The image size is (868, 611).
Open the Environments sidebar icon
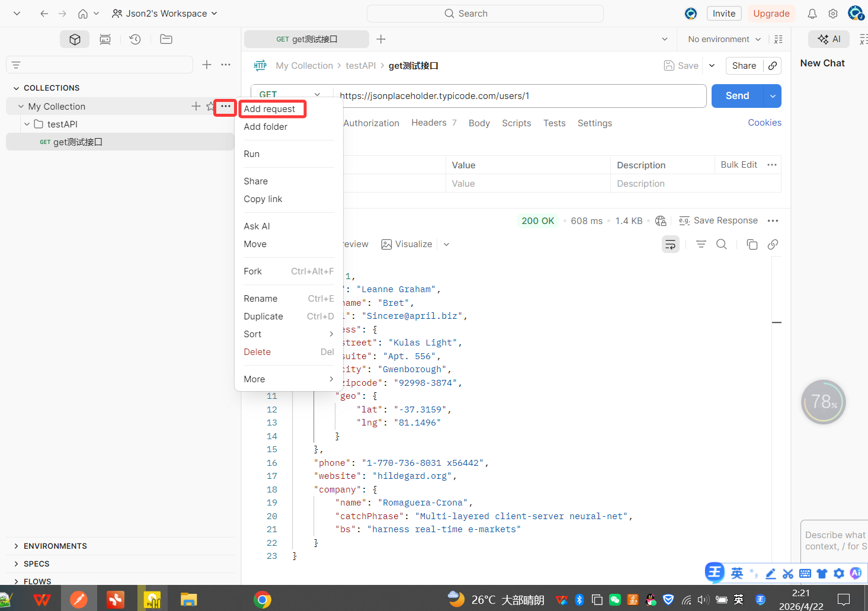105,39
